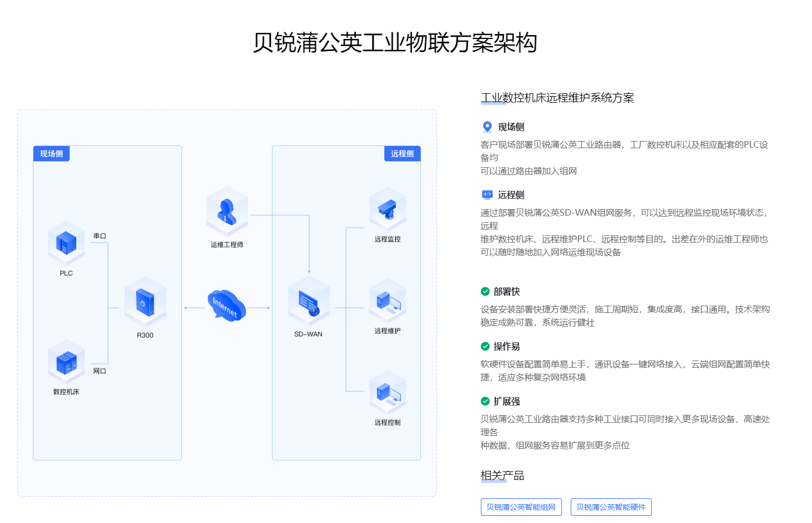
Task: Click the 远程控制 computer icon
Action: click(388, 392)
